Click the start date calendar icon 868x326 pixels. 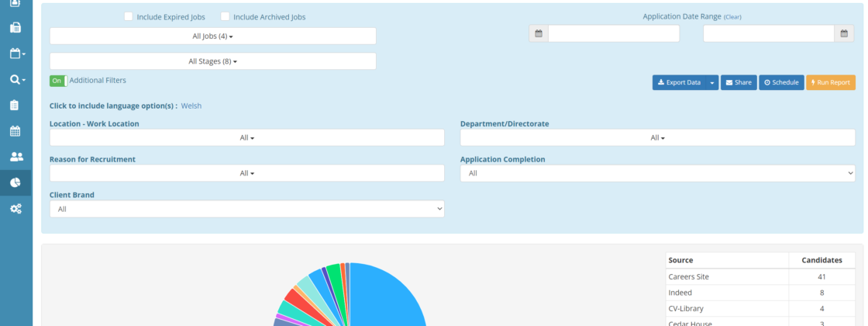tap(539, 33)
